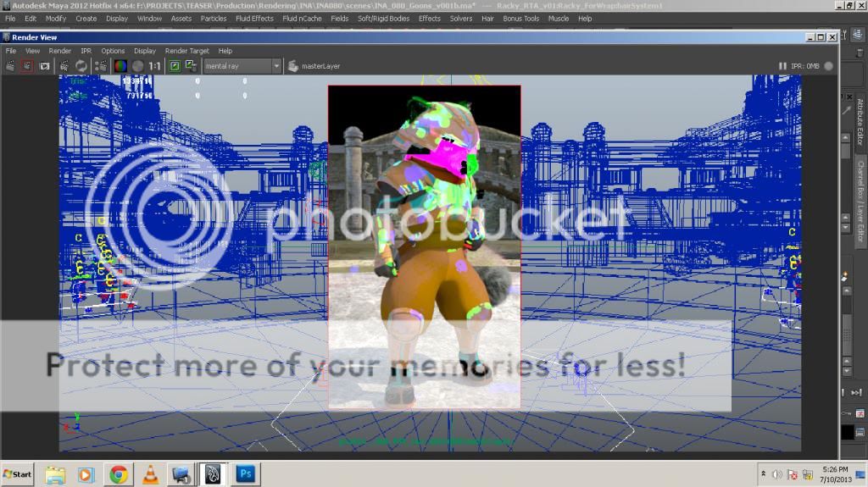Viewport: 868px width, 487px height.
Task: Open Render Settings icon in Render View
Action: point(101,66)
